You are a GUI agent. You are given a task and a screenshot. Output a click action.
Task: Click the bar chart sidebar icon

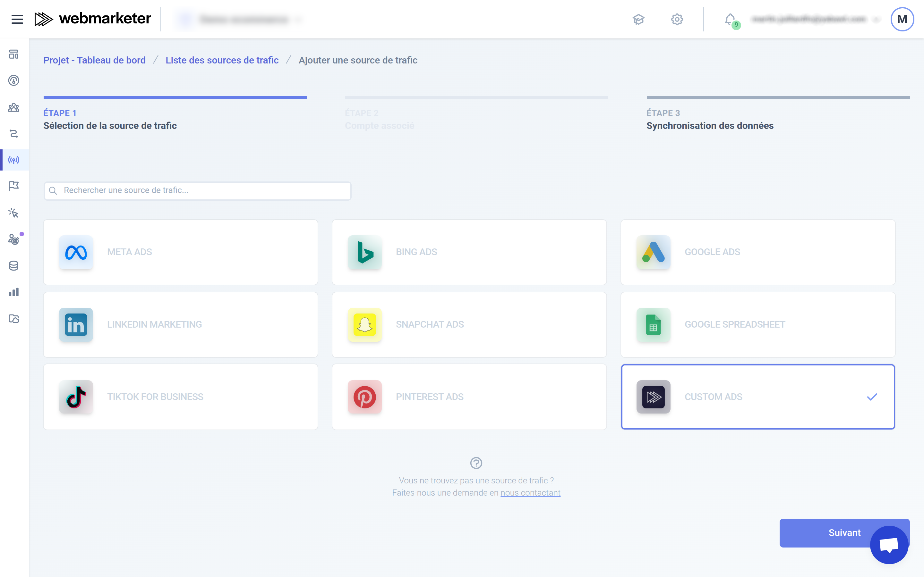14,292
